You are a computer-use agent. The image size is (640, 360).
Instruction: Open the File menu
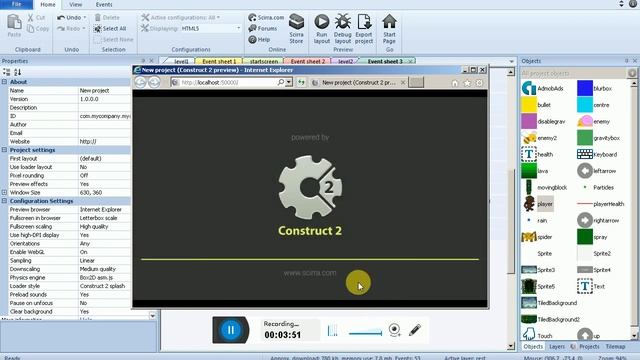tap(16, 4)
